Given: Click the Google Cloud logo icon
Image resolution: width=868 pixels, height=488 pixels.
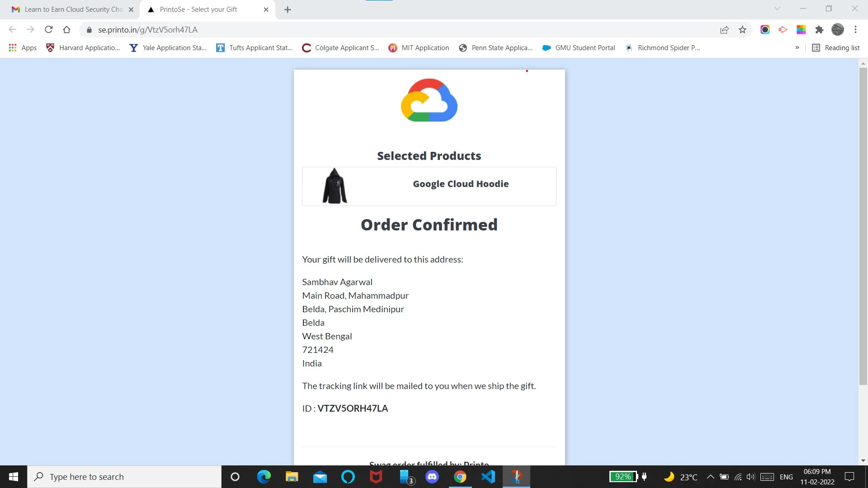Looking at the screenshot, I should pos(429,99).
